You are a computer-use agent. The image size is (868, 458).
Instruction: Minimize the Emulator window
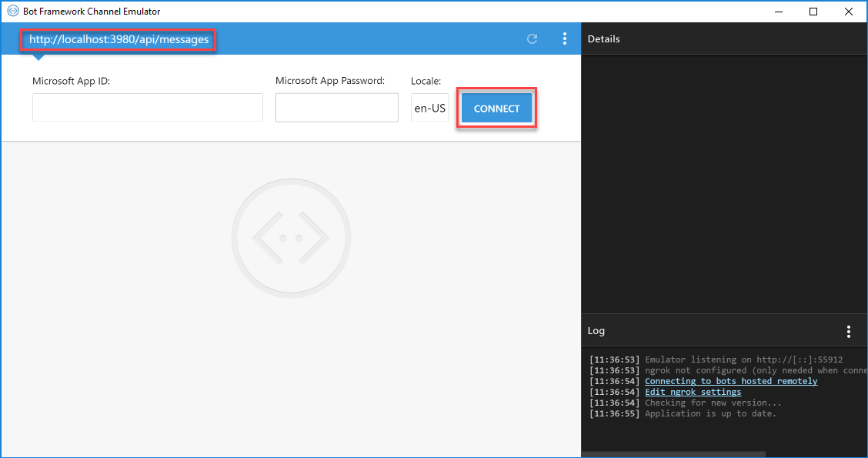point(779,11)
